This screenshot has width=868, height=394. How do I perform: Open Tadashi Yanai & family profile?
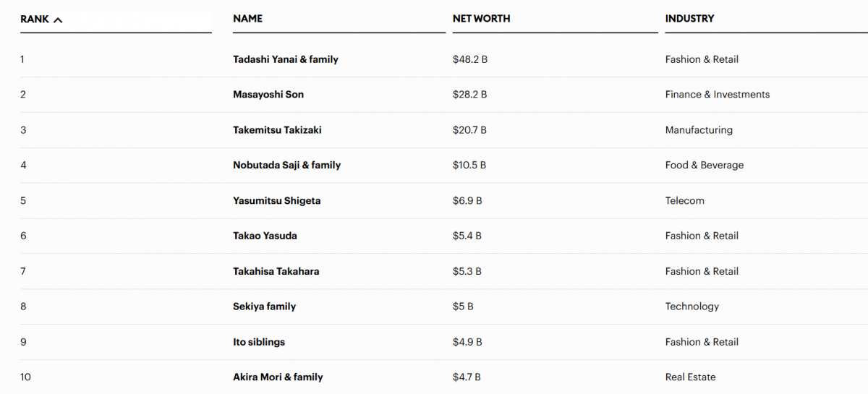click(x=285, y=59)
